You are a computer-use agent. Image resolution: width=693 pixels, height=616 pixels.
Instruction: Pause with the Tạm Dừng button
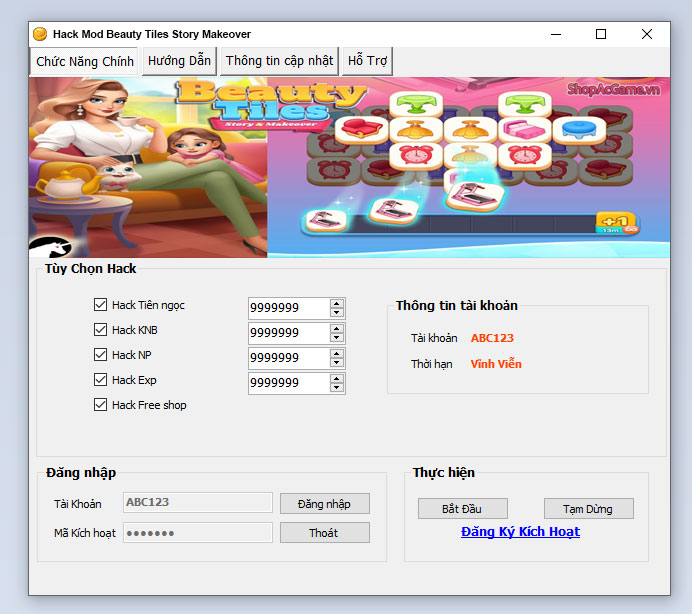pos(589,509)
